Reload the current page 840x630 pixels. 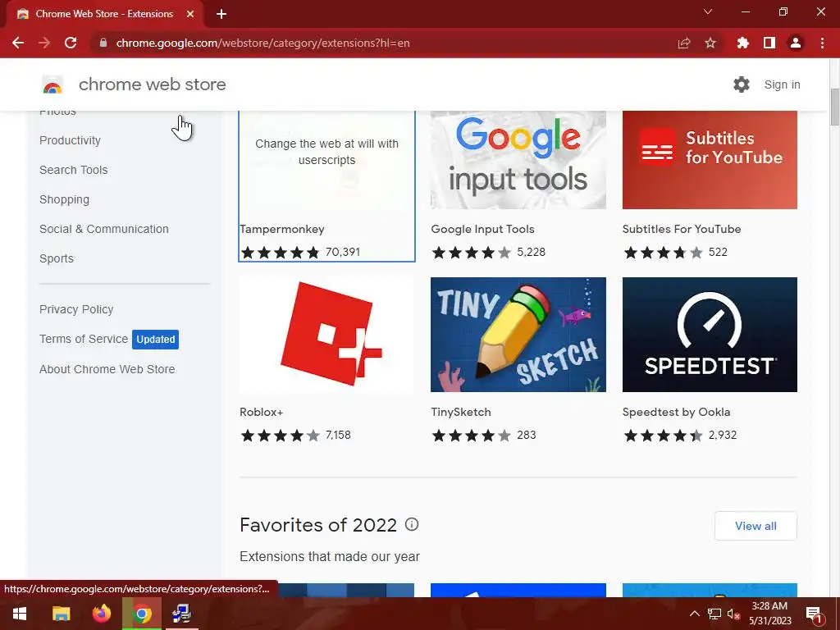click(x=71, y=43)
